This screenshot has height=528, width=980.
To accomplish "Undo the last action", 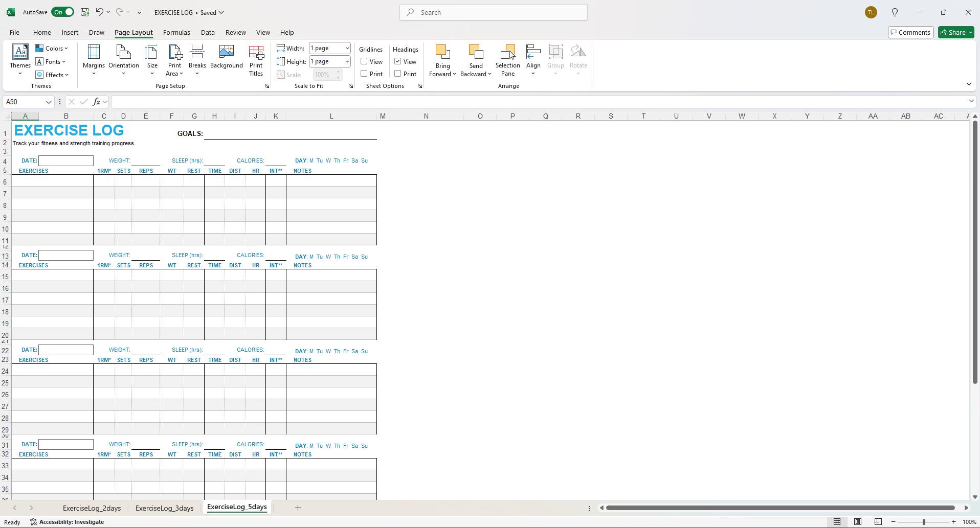I will [x=100, y=12].
